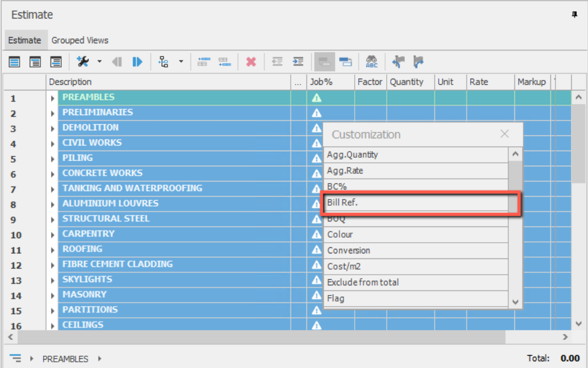Image resolution: width=588 pixels, height=368 pixels.
Task: Switch to the Grouped Views tab
Action: [x=80, y=40]
